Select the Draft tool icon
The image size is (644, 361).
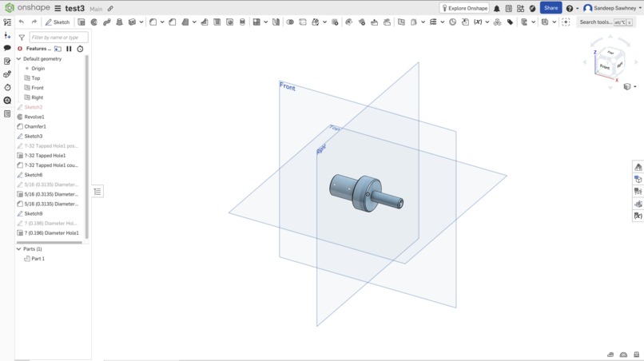click(x=185, y=22)
